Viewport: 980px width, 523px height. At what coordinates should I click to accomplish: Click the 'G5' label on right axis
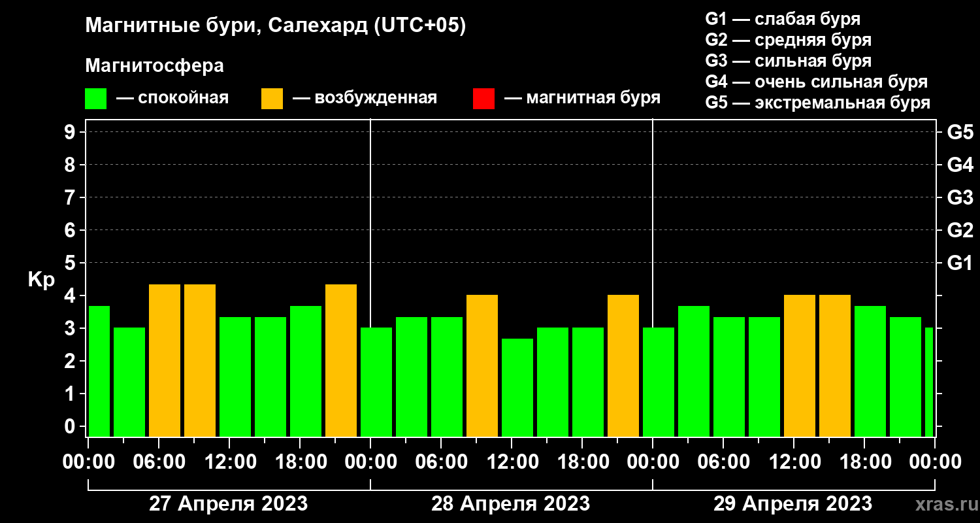pos(960,132)
